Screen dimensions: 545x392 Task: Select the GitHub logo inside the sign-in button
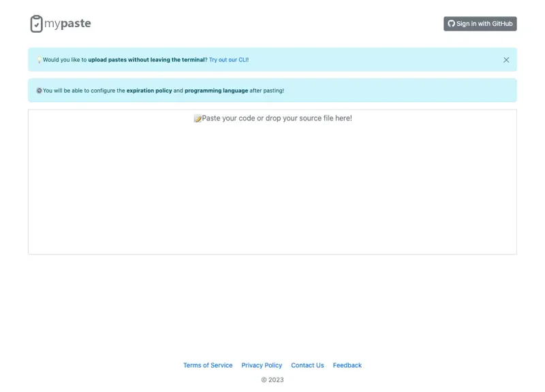coord(451,23)
